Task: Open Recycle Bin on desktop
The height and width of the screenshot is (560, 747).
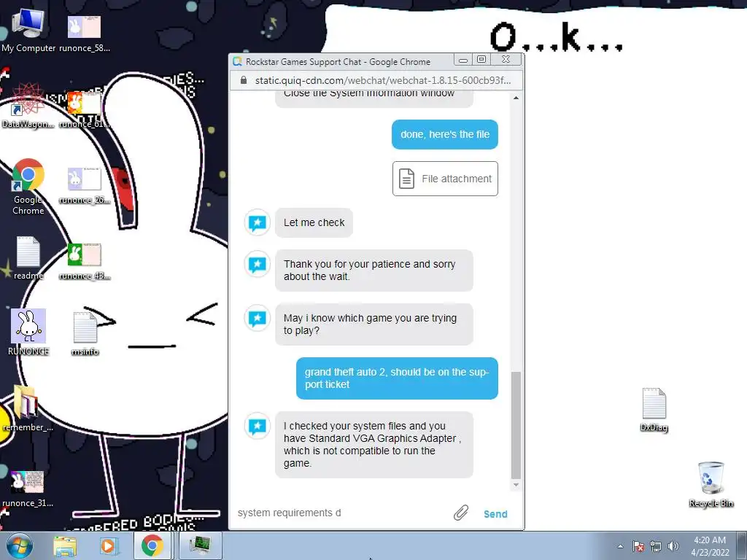Action: [711, 484]
